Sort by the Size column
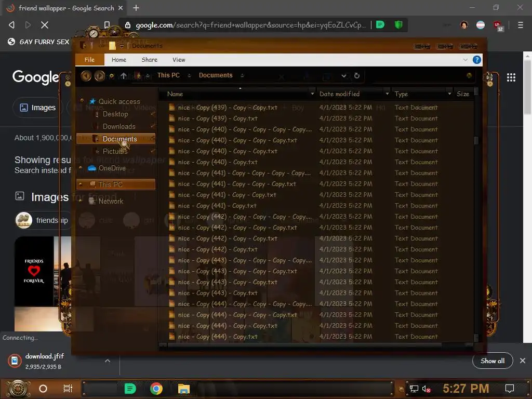The width and height of the screenshot is (532, 399). (463, 94)
